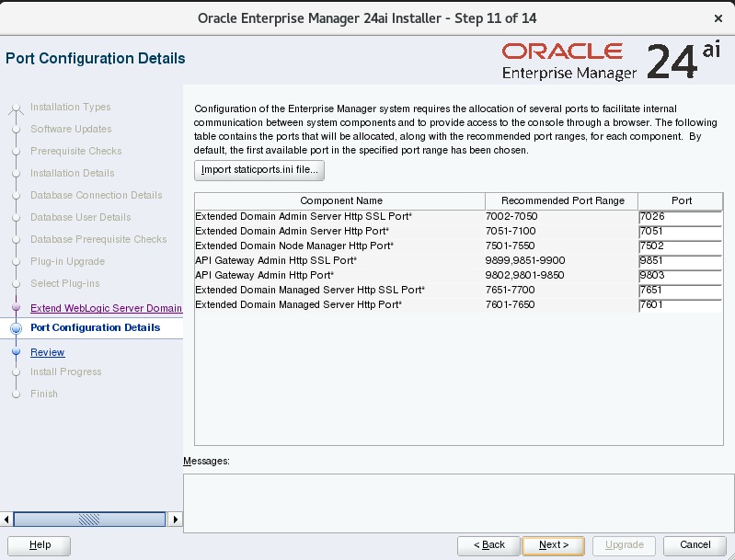
Task: Go to the Next step
Action: pos(553,545)
